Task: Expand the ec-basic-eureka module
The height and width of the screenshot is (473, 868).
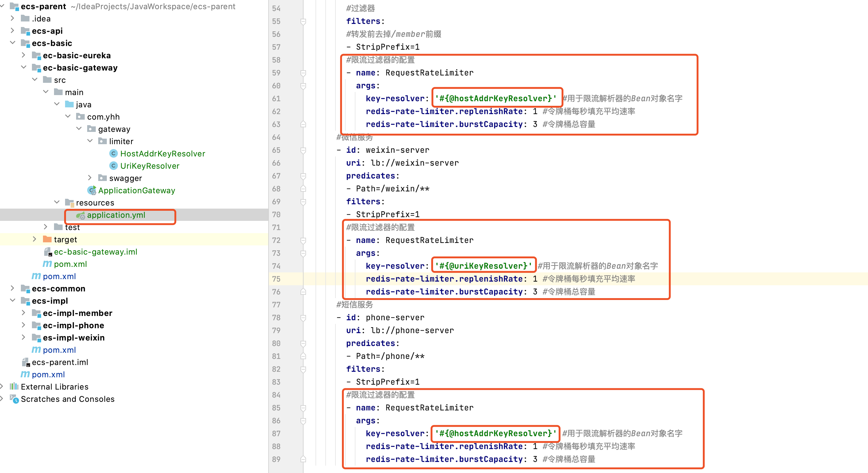Action: 24,55
